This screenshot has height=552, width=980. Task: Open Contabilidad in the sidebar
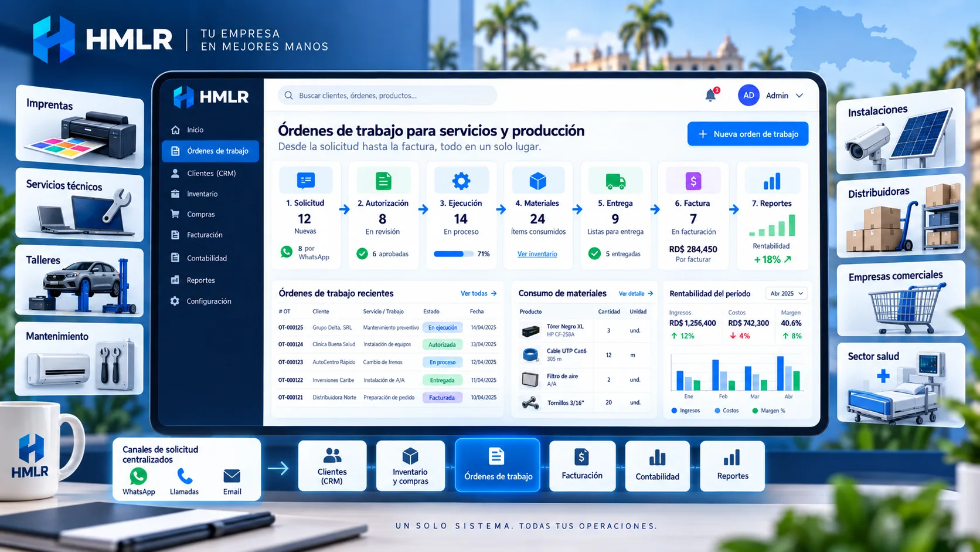206,258
